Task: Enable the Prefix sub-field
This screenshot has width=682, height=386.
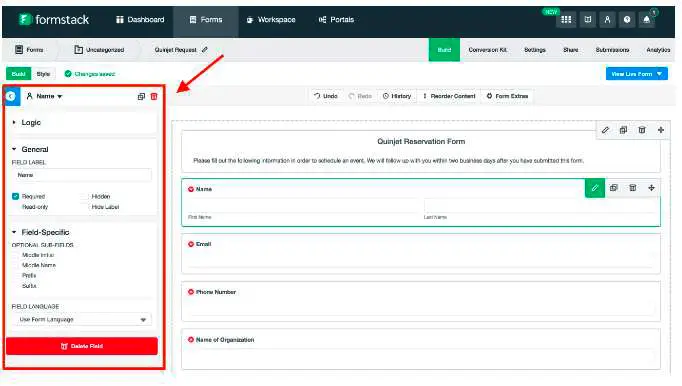Action: (x=16, y=275)
